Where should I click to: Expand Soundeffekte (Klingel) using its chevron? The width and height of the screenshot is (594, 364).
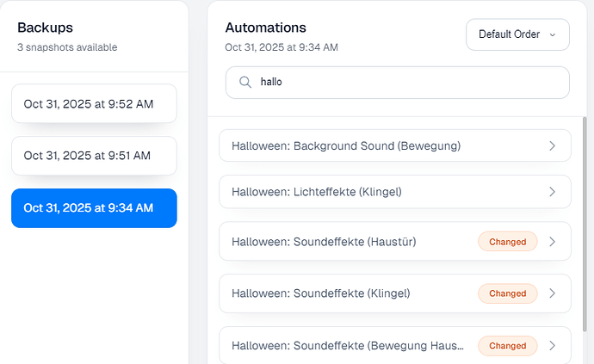553,293
